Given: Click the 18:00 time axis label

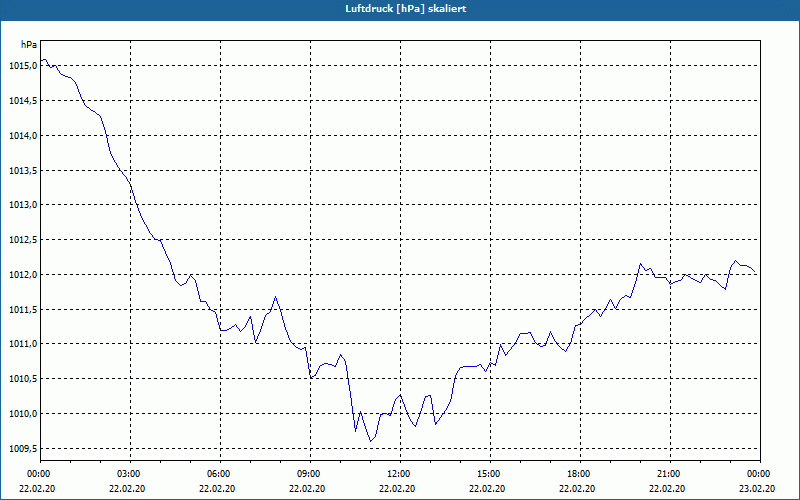Looking at the screenshot, I should coord(580,474).
